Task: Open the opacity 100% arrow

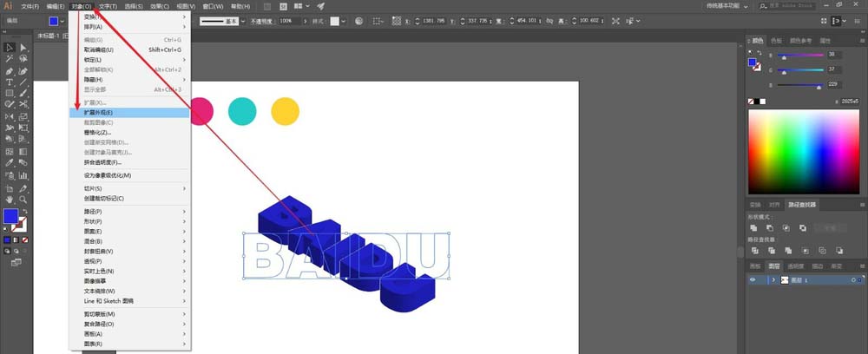Action: [x=305, y=21]
